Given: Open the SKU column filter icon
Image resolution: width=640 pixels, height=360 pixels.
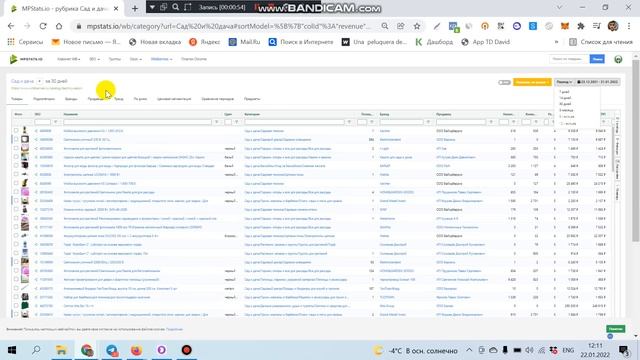Looking at the screenshot, I should point(56,122).
